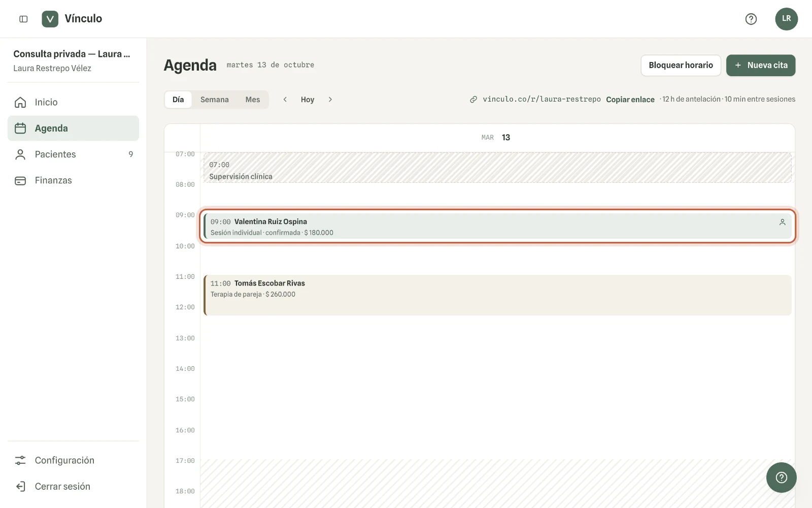The image size is (812, 508).
Task: Click person icon on Valentina's appointment
Action: point(782,222)
